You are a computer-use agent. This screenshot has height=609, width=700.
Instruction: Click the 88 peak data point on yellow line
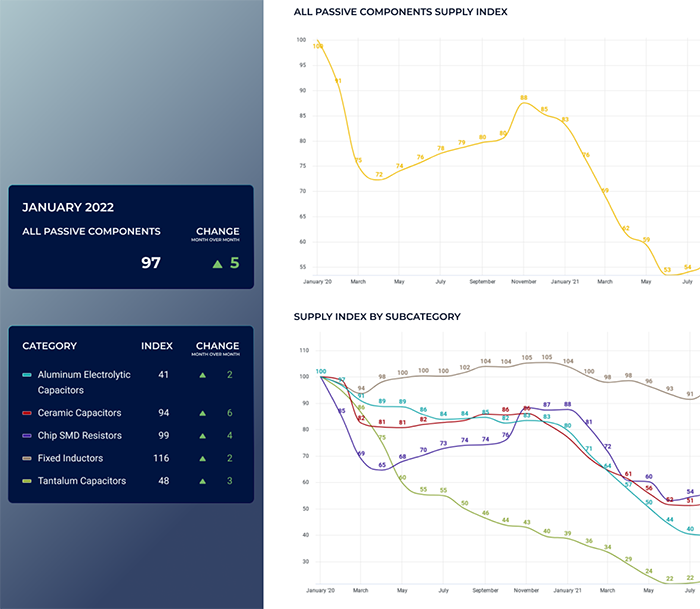524,98
